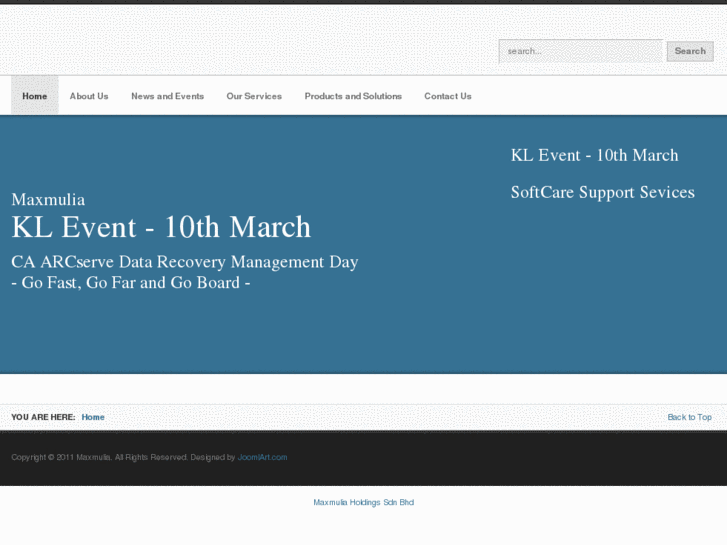Open Maxmulia Holdings Sdn Bhd link
727x545 pixels.
click(x=364, y=502)
